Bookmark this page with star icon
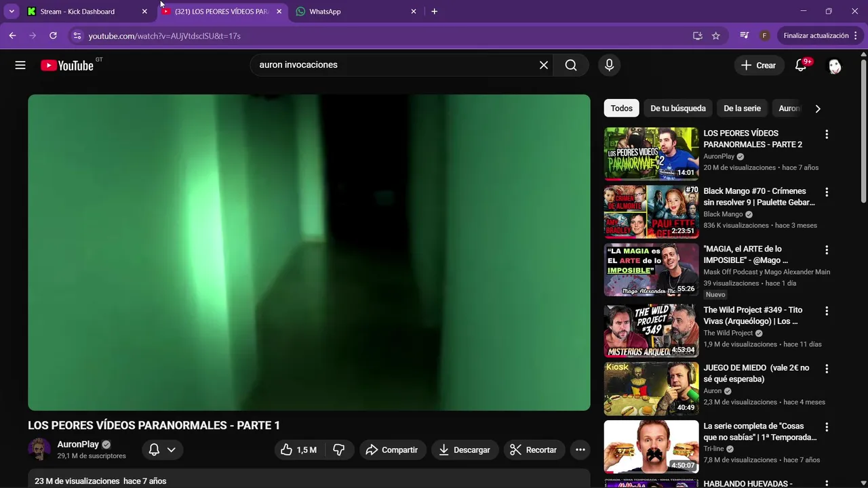Screen dimensions: 868x488 point(716,36)
